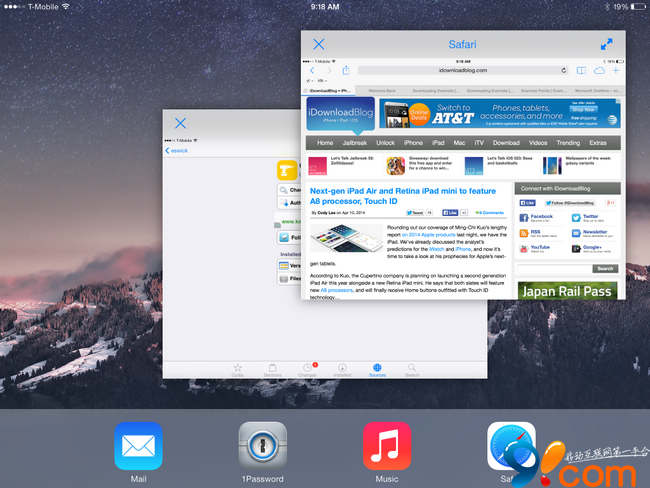Click the Facebook link in Connect panel
The height and width of the screenshot is (488, 650).
coord(541,216)
